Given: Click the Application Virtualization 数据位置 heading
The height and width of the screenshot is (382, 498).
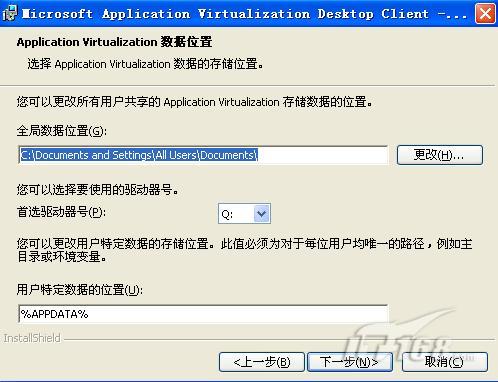Looking at the screenshot, I should (x=114, y=42).
